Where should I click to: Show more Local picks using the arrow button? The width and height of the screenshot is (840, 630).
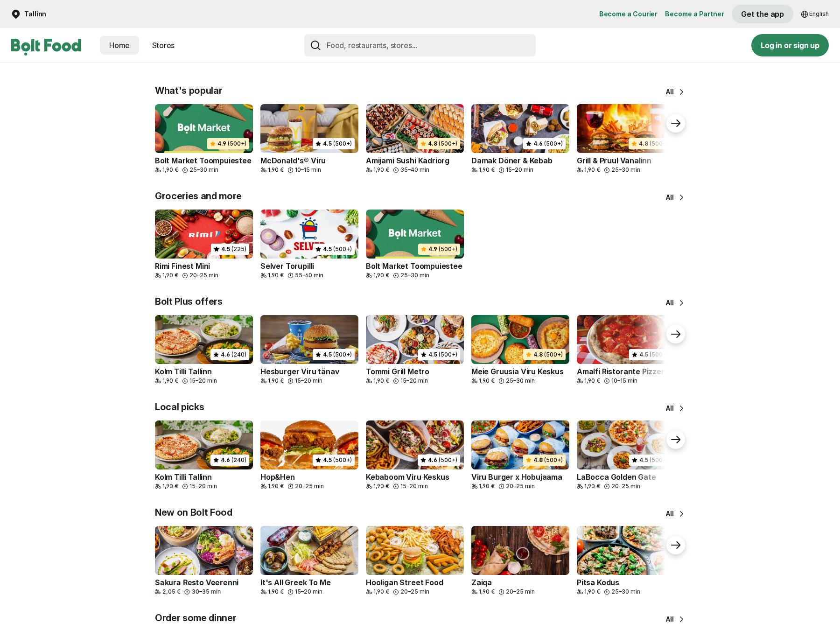pyautogui.click(x=675, y=440)
